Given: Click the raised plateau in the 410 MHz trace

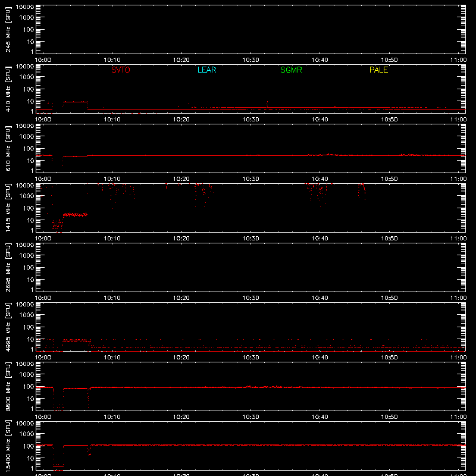Looking at the screenshot, I should [75, 102].
